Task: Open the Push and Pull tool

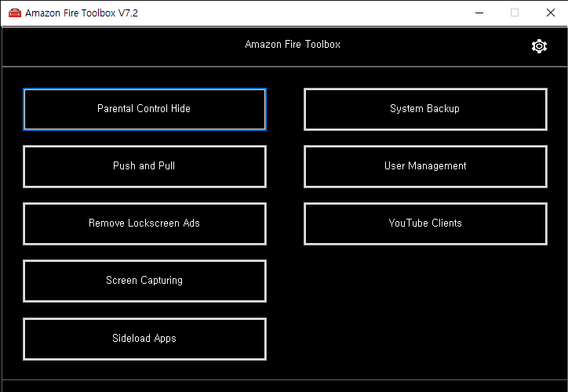Action: coord(144,166)
